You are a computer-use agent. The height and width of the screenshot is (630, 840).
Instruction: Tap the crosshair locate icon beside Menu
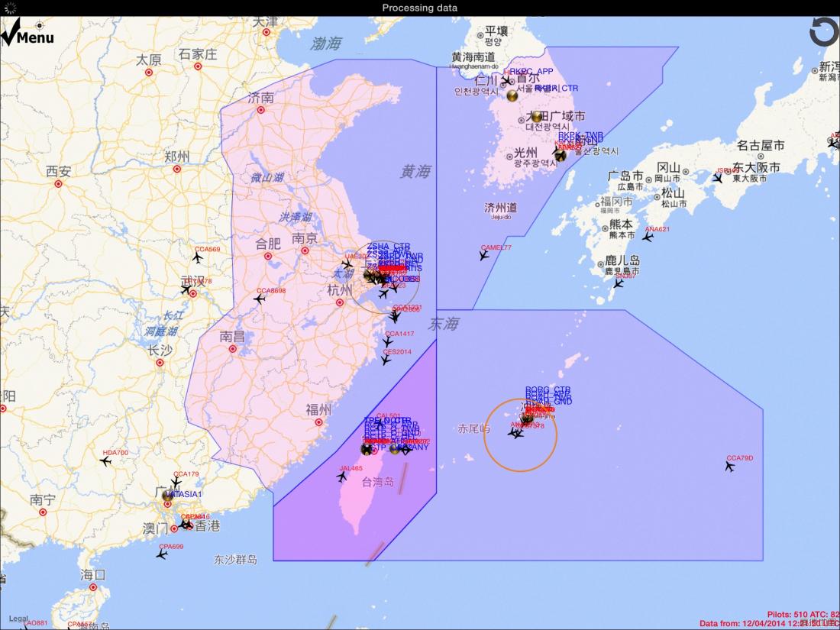pyautogui.click(x=40, y=24)
